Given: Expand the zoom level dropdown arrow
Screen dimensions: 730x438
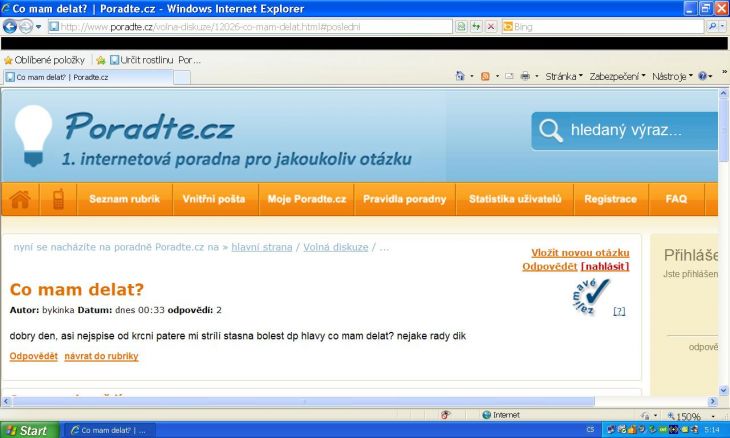Looking at the screenshot, I should [x=713, y=416].
